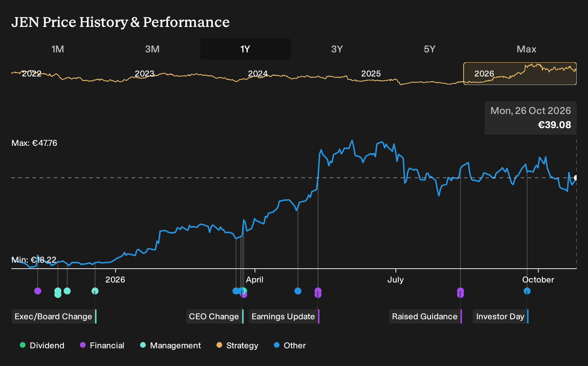Click the highlighted 2026 range selector window
The height and width of the screenshot is (366, 588).
coord(520,74)
